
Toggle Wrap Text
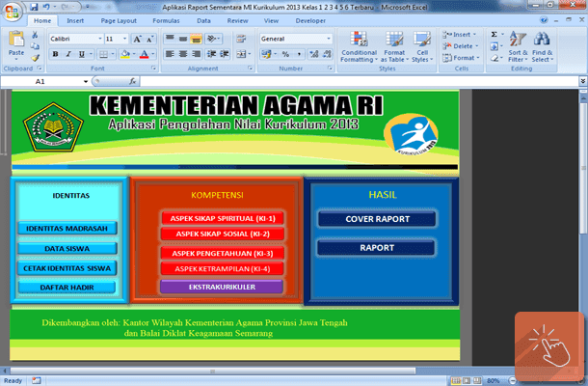(x=241, y=39)
